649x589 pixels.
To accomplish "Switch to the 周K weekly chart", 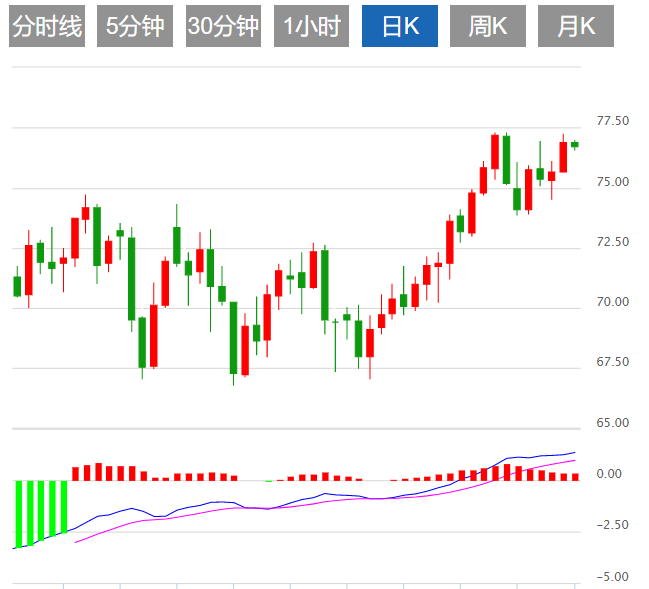I will 488,27.
